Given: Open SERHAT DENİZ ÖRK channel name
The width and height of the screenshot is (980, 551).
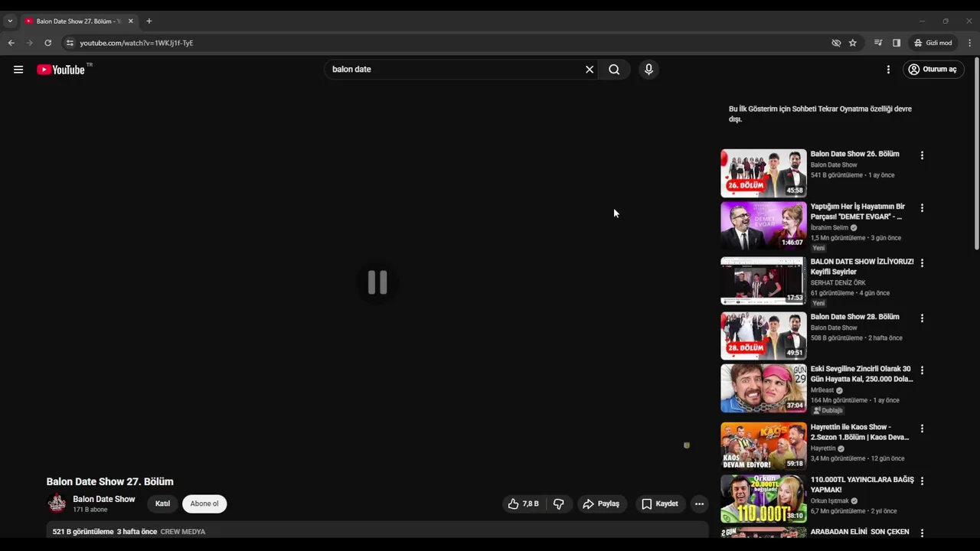Looking at the screenshot, I should click(x=838, y=283).
